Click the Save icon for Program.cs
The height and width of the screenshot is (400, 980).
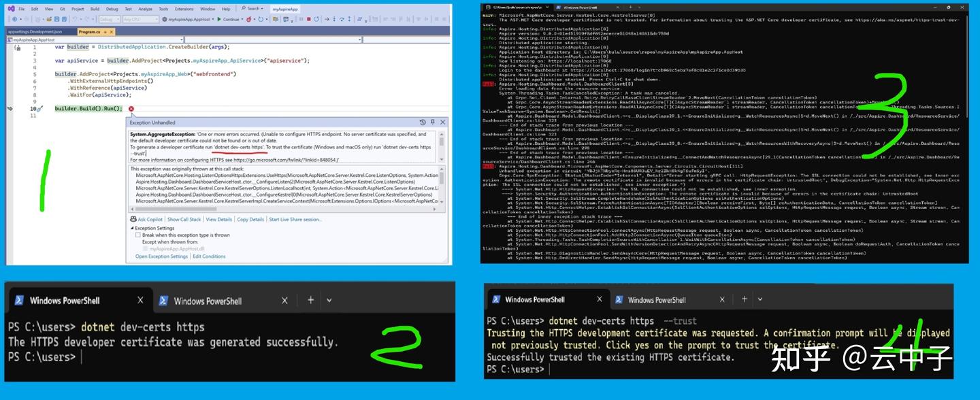(x=56, y=19)
